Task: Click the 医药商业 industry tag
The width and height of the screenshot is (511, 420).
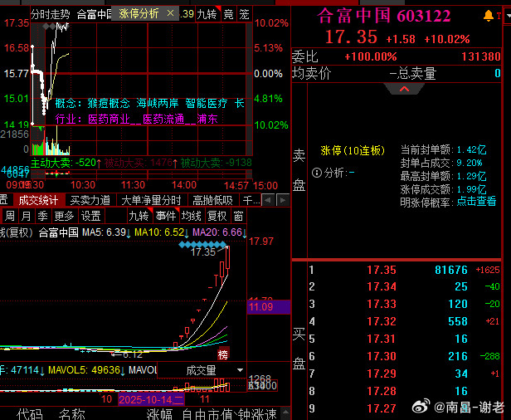Action: 109,119
